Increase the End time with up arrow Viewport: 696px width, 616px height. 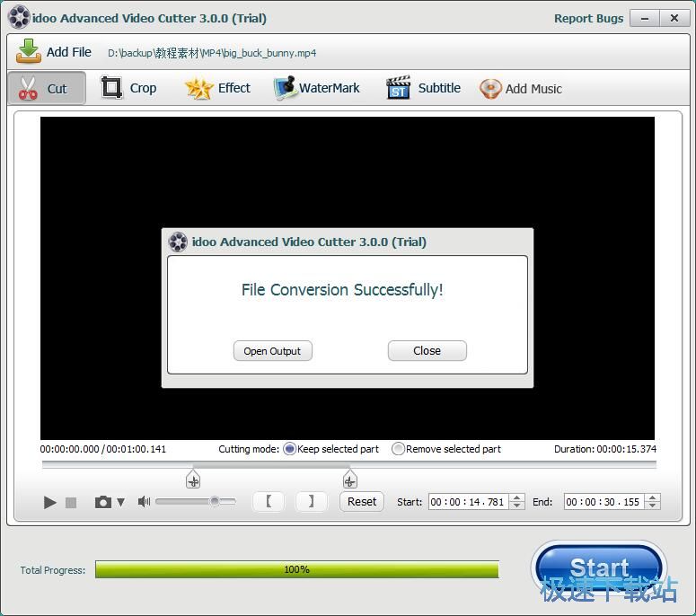[x=653, y=497]
